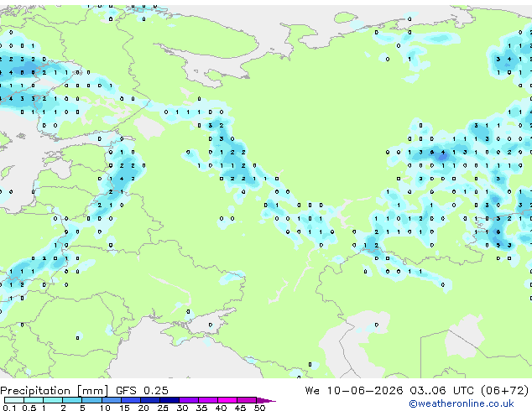
Task: Click the '03..06 UTC' time text
Action: pos(441,391)
